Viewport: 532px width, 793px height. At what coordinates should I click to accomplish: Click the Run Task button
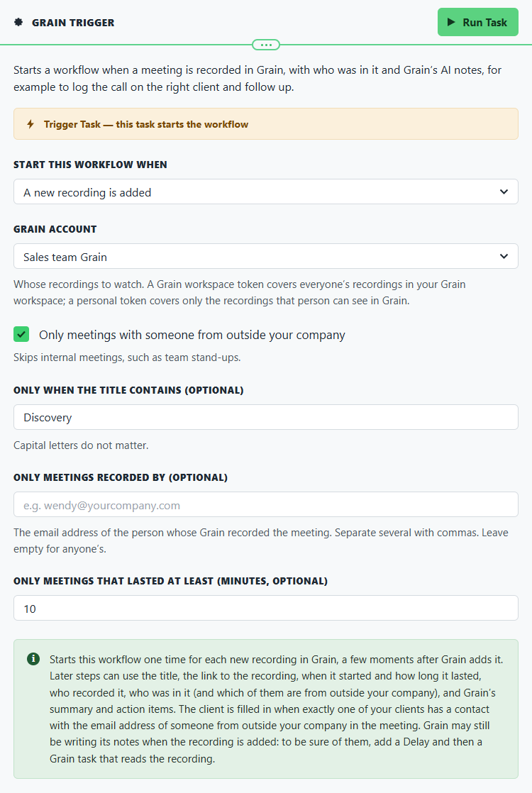point(478,22)
